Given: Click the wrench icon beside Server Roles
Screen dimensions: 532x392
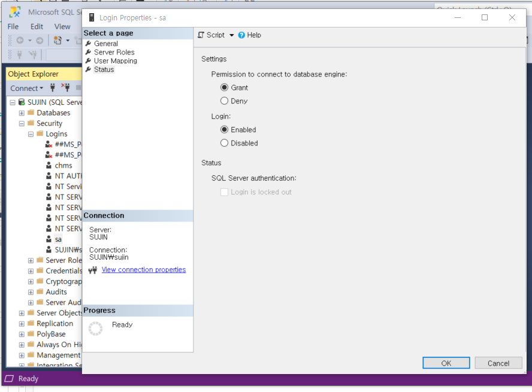Looking at the screenshot, I should click(x=88, y=52).
